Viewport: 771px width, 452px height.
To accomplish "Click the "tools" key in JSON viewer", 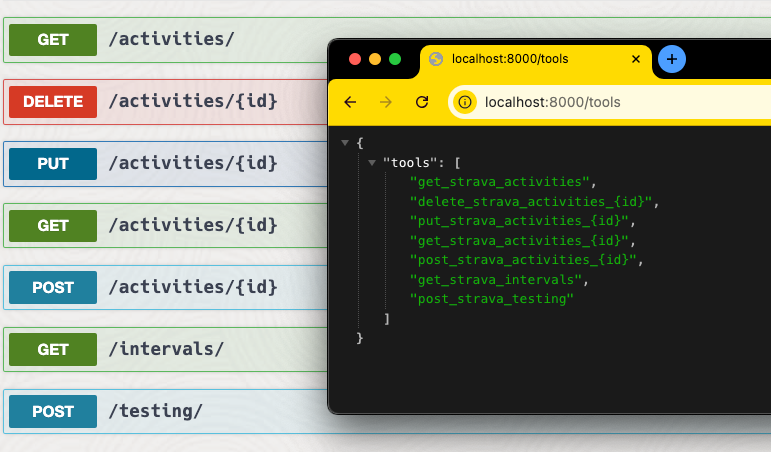I will (410, 163).
